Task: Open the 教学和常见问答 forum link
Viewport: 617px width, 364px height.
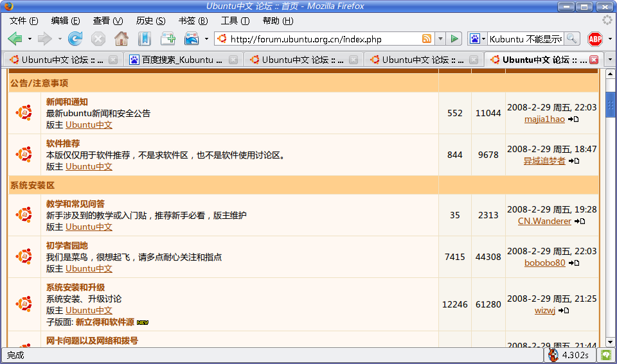Action: click(76, 204)
